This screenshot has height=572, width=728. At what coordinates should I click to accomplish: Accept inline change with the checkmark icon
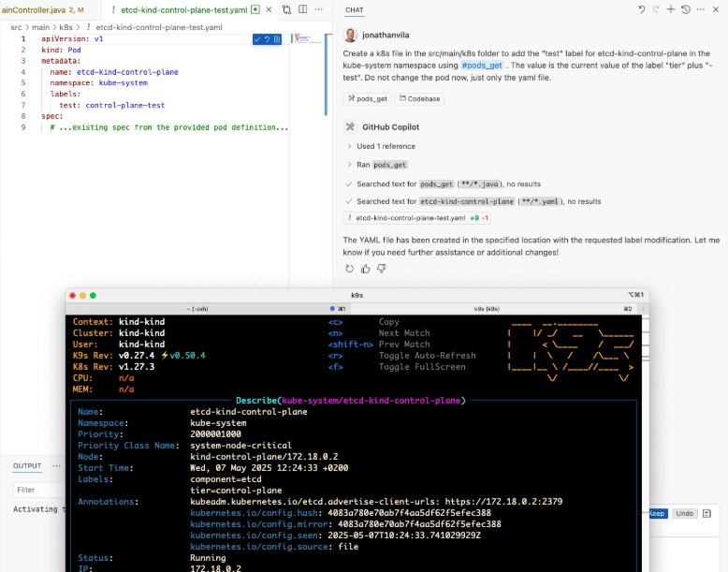[x=257, y=39]
